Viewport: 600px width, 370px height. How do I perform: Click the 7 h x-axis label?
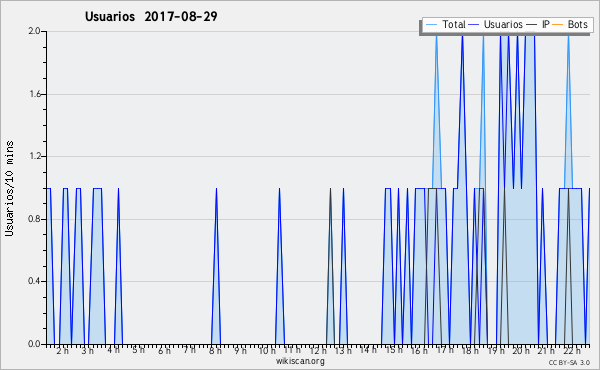[189, 350]
